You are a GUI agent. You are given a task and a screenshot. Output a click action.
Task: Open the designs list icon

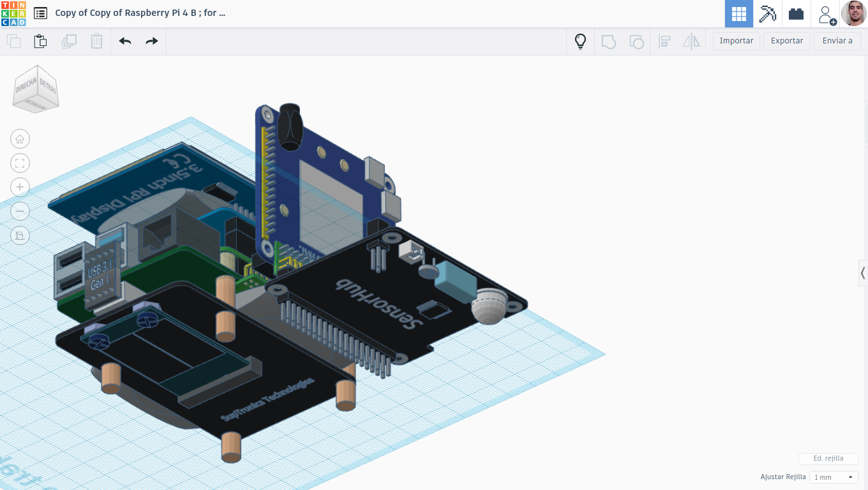tap(40, 13)
